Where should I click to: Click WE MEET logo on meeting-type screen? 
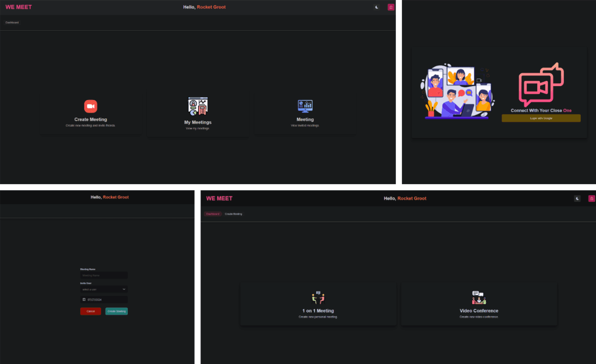coord(219,199)
